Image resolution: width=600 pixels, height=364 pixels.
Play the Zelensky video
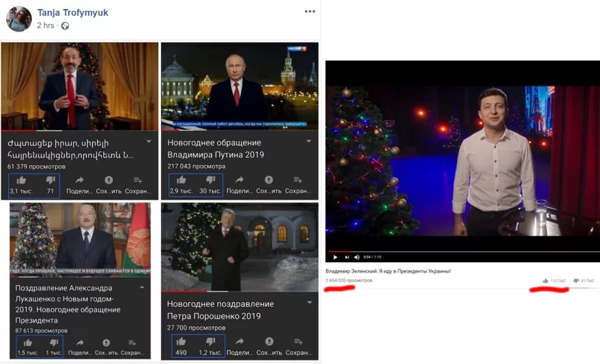click(335, 257)
